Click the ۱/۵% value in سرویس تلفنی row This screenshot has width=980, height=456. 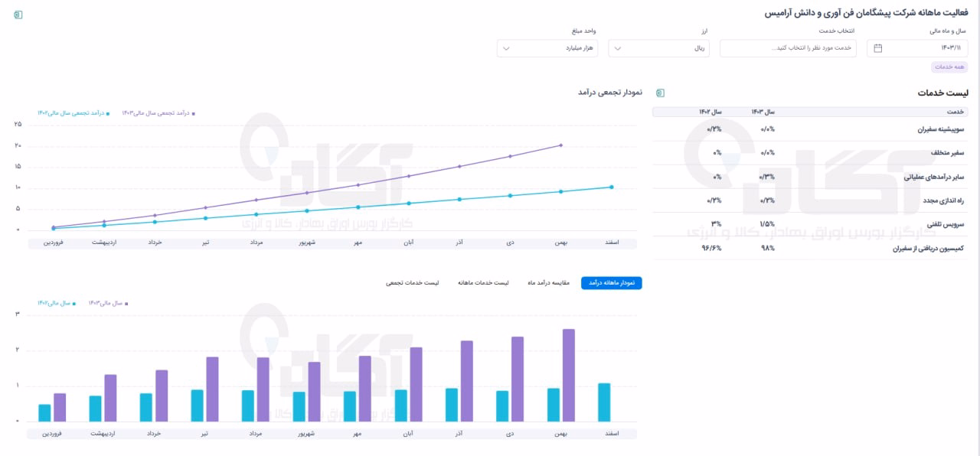[766, 224]
